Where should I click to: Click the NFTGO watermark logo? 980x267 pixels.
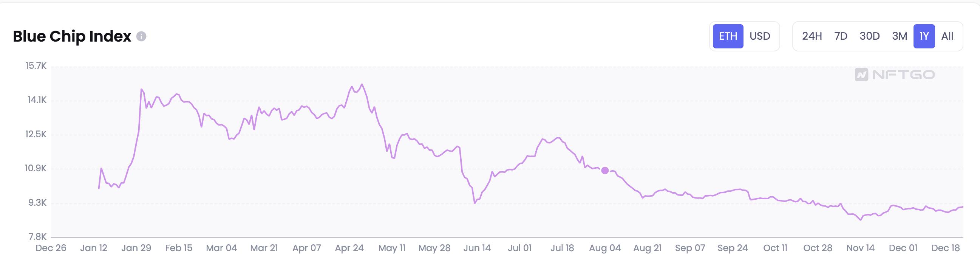click(x=894, y=75)
